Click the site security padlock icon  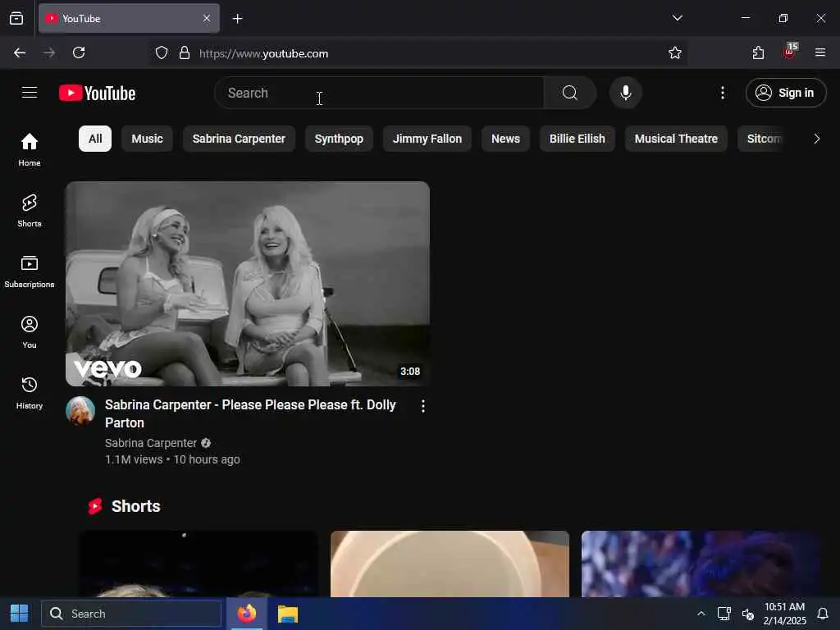pos(185,53)
